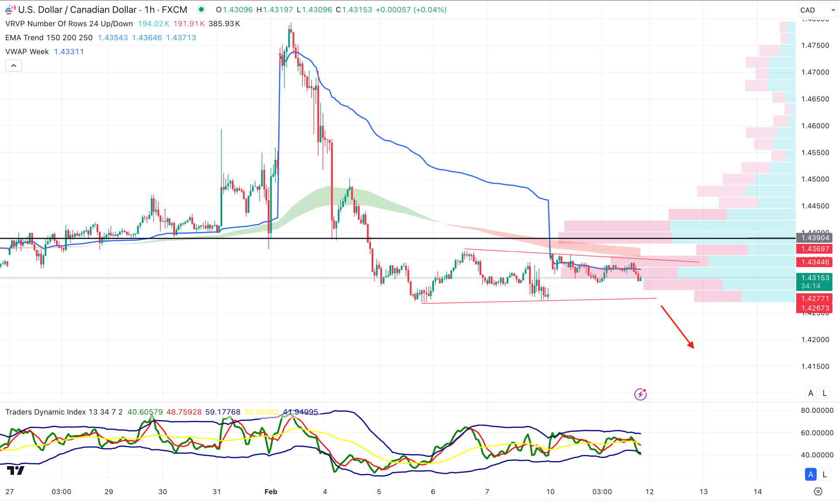Viewport: 840px width, 504px height.
Task: Click the current price 1.43153 green label
Action: point(814,282)
